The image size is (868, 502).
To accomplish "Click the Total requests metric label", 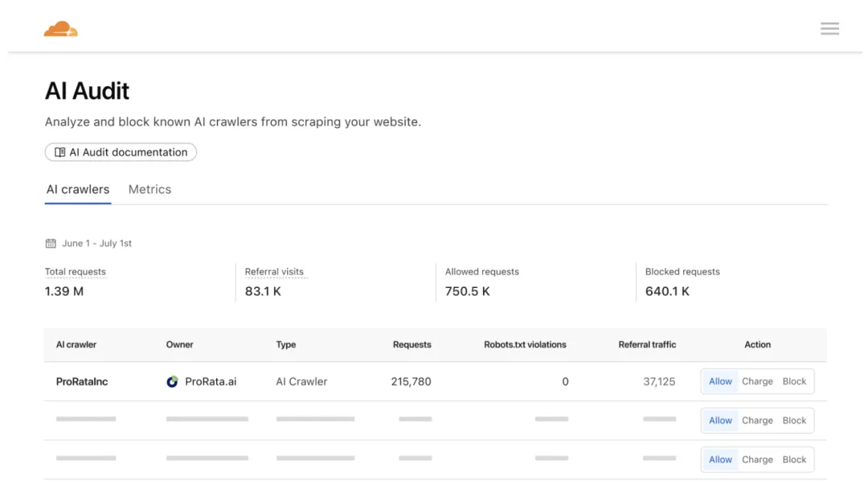I will pyautogui.click(x=76, y=272).
